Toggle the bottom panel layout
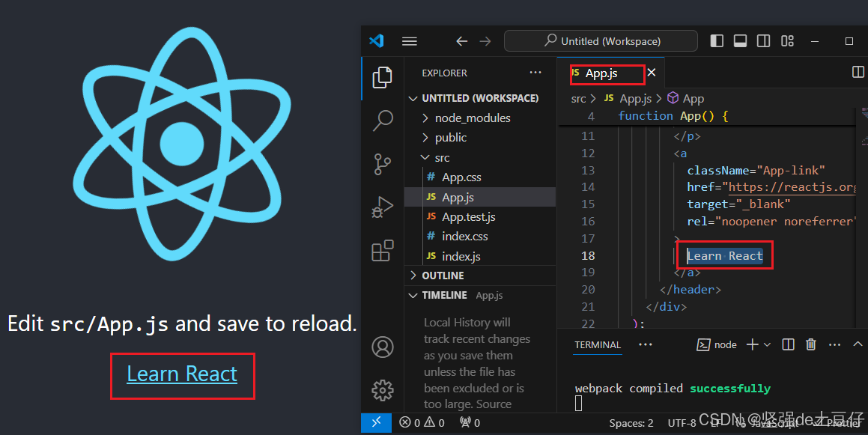The image size is (868, 435). [x=740, y=41]
